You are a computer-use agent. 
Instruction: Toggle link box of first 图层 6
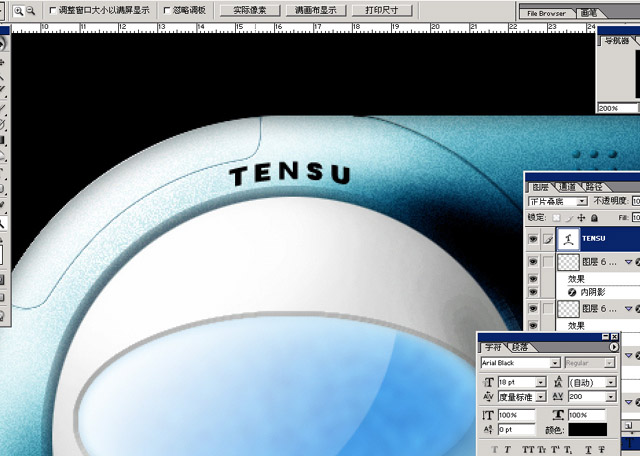pos(548,262)
